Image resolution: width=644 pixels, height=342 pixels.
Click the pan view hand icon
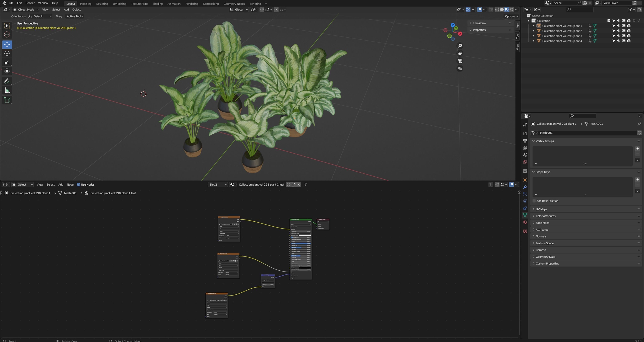point(460,53)
